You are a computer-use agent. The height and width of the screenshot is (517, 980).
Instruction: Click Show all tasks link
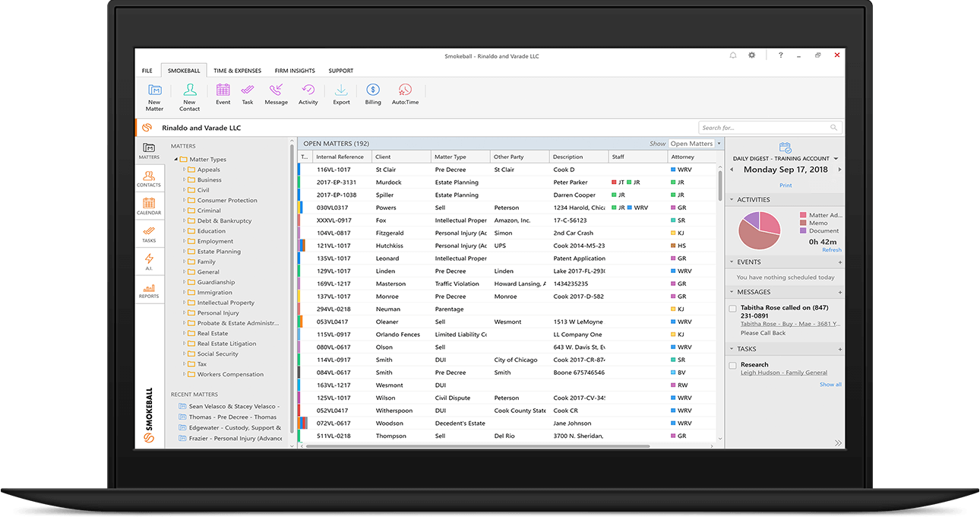830,385
